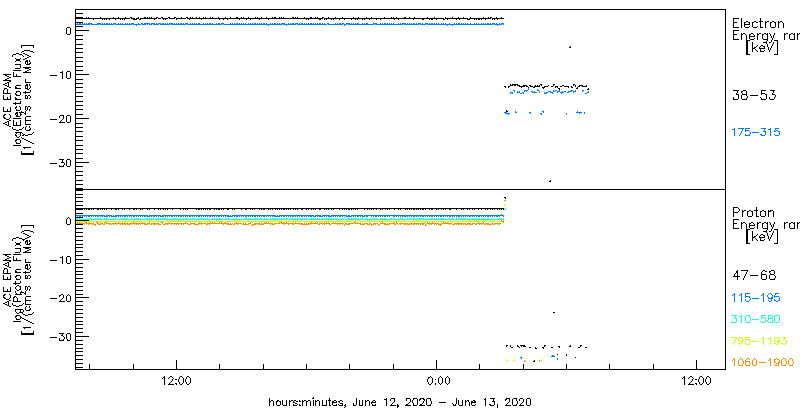Click the "Proton" legend heading
This screenshot has height=410, width=800.
754,212
